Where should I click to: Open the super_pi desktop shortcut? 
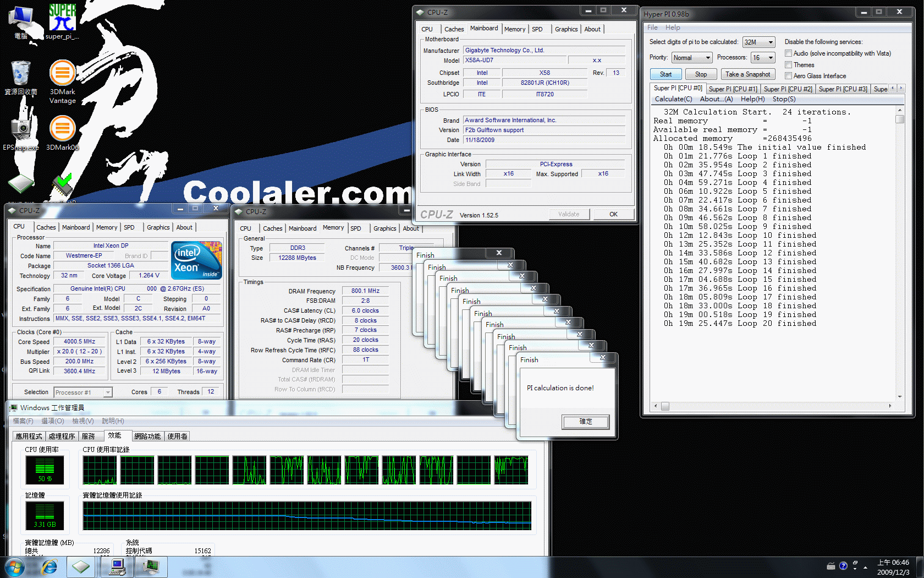[62, 22]
